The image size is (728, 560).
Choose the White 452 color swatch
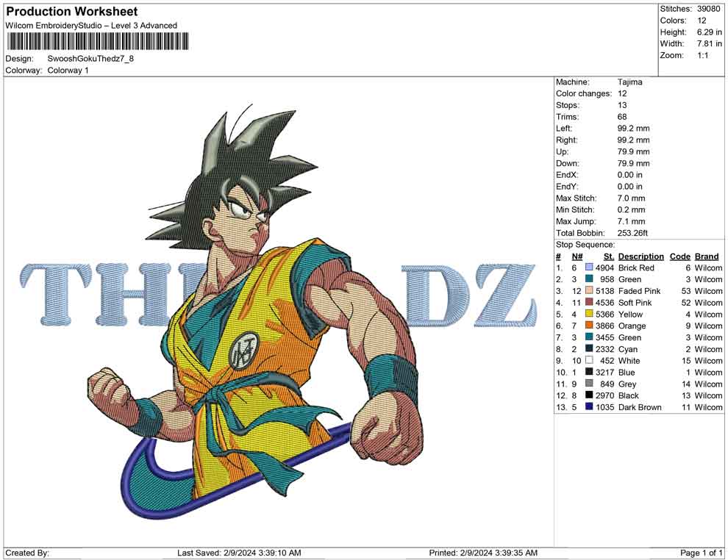pos(589,360)
